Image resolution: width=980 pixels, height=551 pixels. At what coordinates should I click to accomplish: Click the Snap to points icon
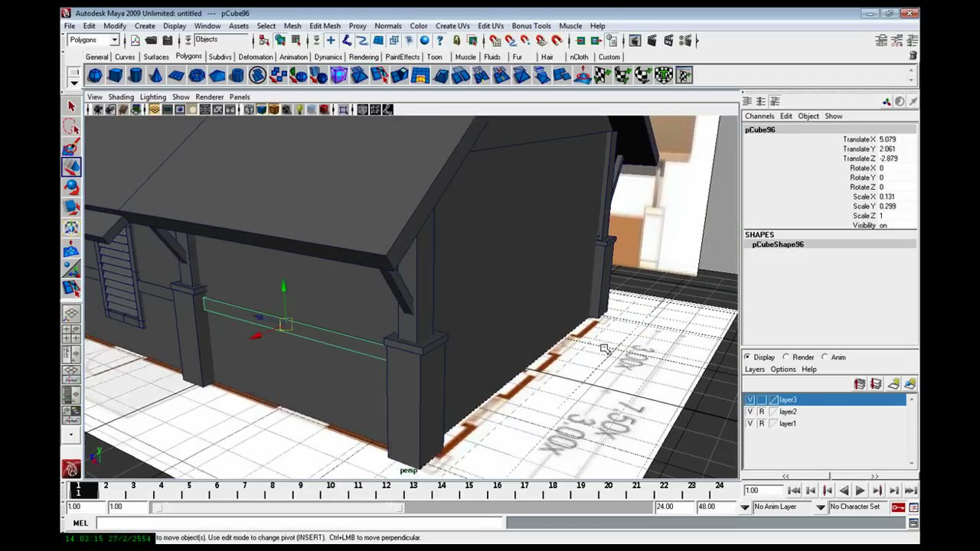coord(526,41)
